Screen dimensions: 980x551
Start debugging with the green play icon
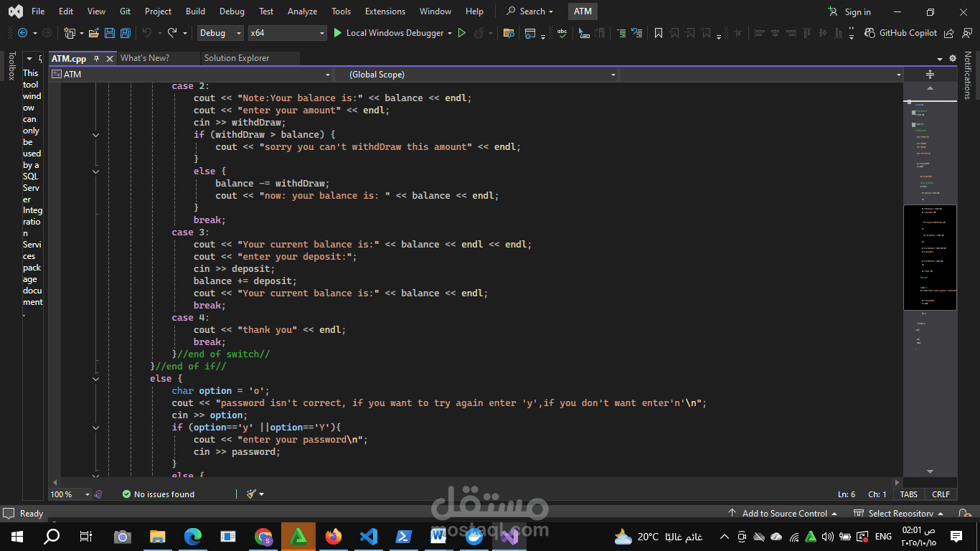[x=338, y=33]
